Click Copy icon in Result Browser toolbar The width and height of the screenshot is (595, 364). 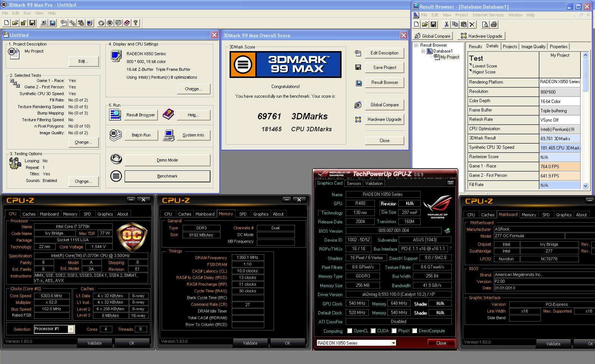pos(455,25)
